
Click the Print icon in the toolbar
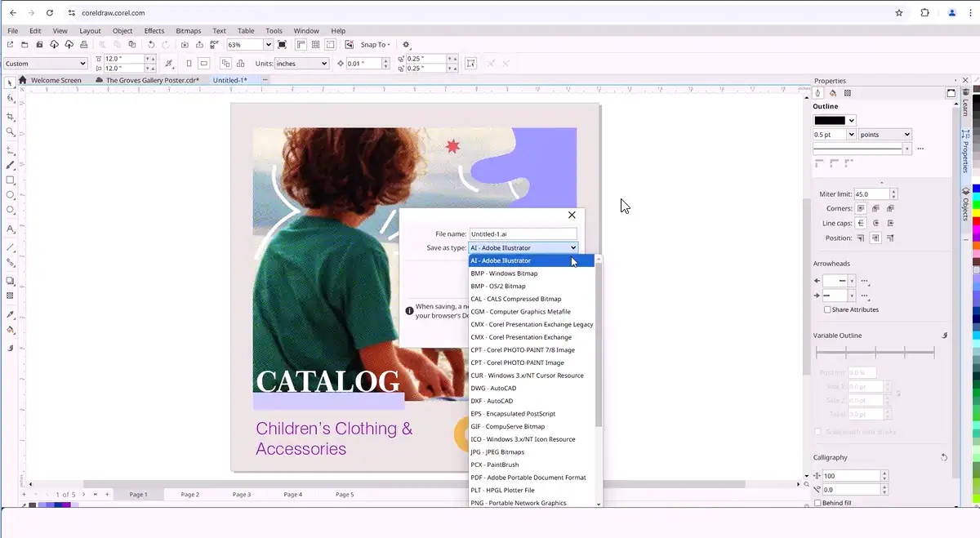[83, 45]
